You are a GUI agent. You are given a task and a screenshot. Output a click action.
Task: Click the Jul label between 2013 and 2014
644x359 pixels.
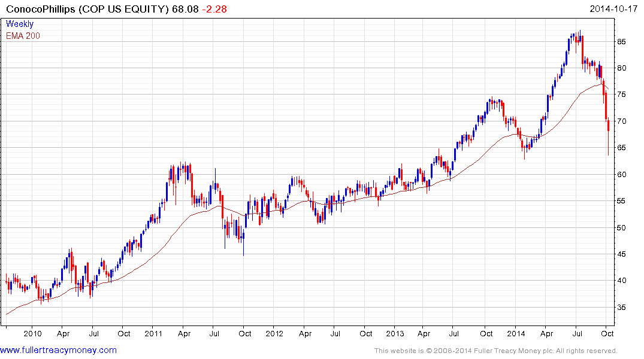point(454,333)
